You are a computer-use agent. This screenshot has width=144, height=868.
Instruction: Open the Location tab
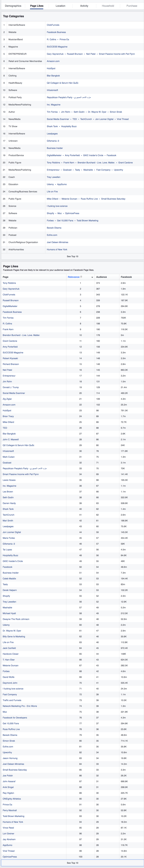click(x=61, y=6)
